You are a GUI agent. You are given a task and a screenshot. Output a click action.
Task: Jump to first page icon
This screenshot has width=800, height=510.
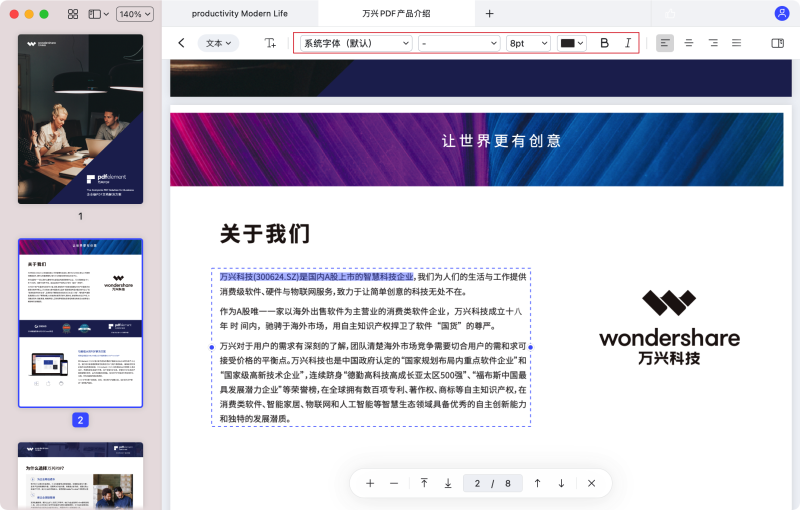coord(424,483)
